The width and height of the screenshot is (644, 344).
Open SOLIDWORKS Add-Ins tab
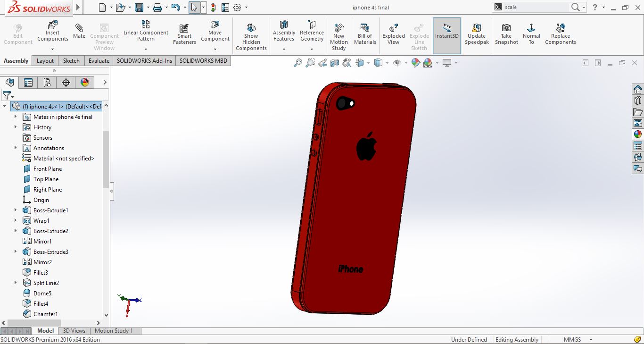coord(144,60)
